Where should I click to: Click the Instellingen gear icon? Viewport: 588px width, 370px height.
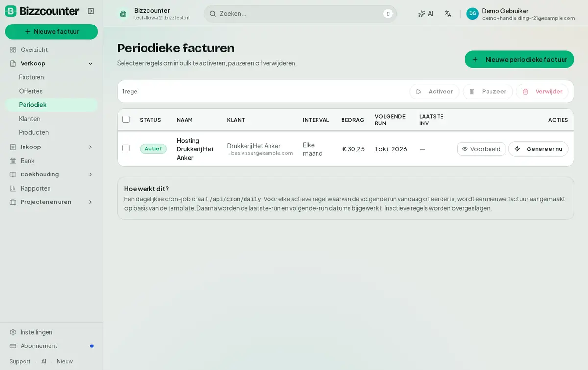pos(13,332)
